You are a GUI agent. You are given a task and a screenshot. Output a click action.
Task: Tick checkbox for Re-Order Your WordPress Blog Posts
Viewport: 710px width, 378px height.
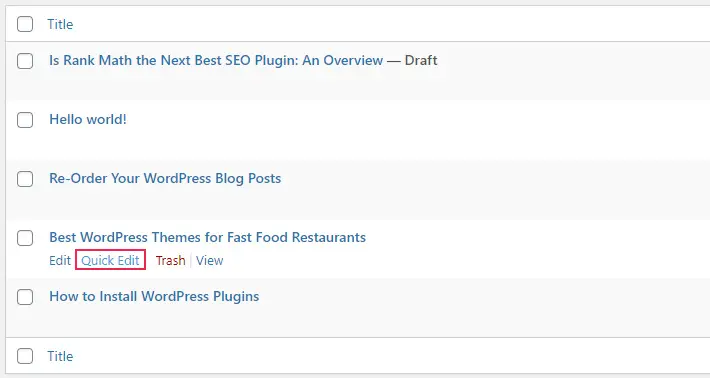click(25, 179)
